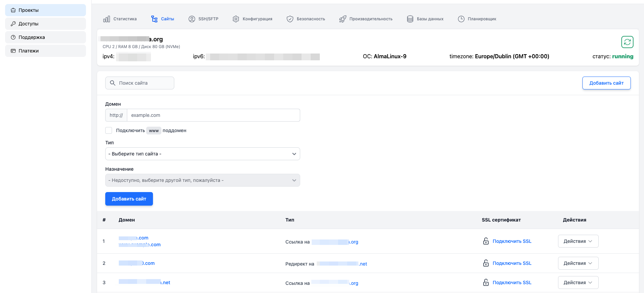The height and width of the screenshot is (293, 644).
Task: Expand Действия dropdown for row 2
Action: (578, 263)
